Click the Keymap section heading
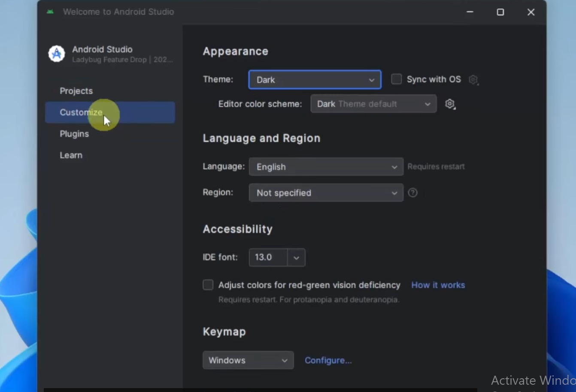Screen dimensions: 576x392 point(224,332)
